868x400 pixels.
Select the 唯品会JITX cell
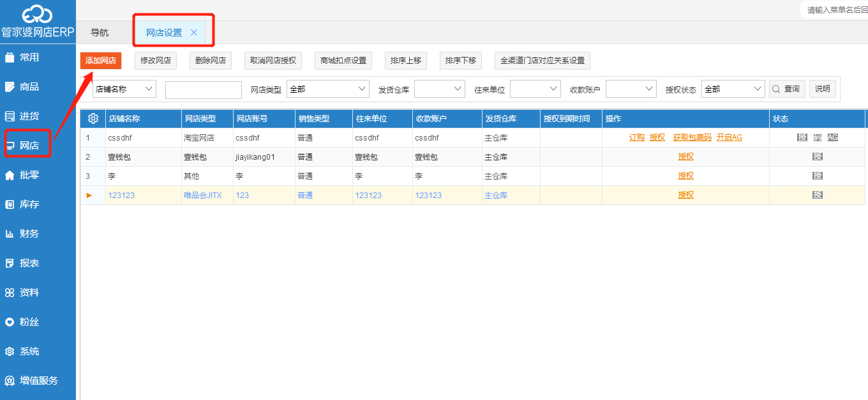pyautogui.click(x=207, y=195)
